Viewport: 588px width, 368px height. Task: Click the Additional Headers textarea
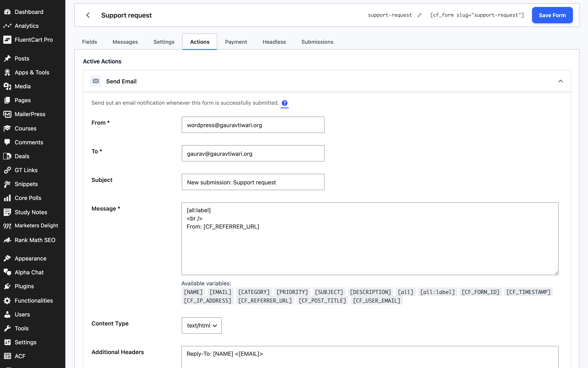pyautogui.click(x=370, y=357)
